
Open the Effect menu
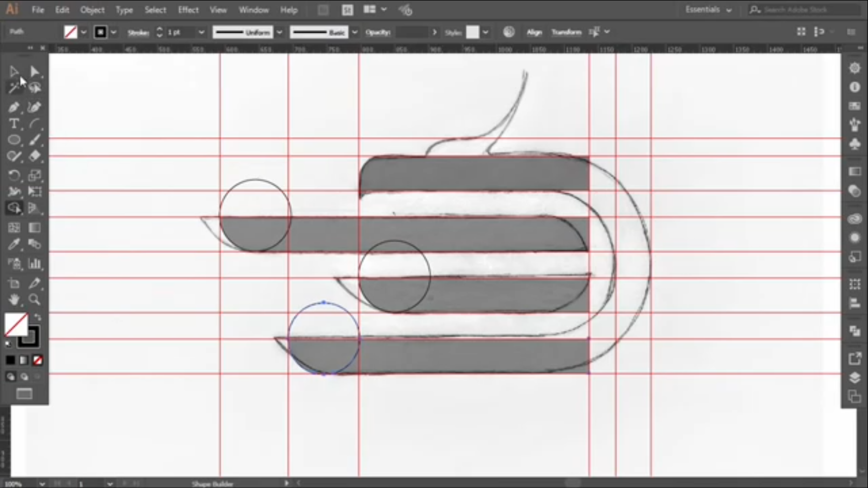coord(188,10)
